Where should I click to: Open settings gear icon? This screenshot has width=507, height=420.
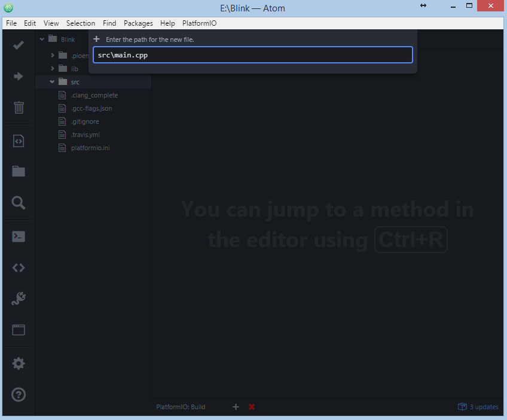19,363
